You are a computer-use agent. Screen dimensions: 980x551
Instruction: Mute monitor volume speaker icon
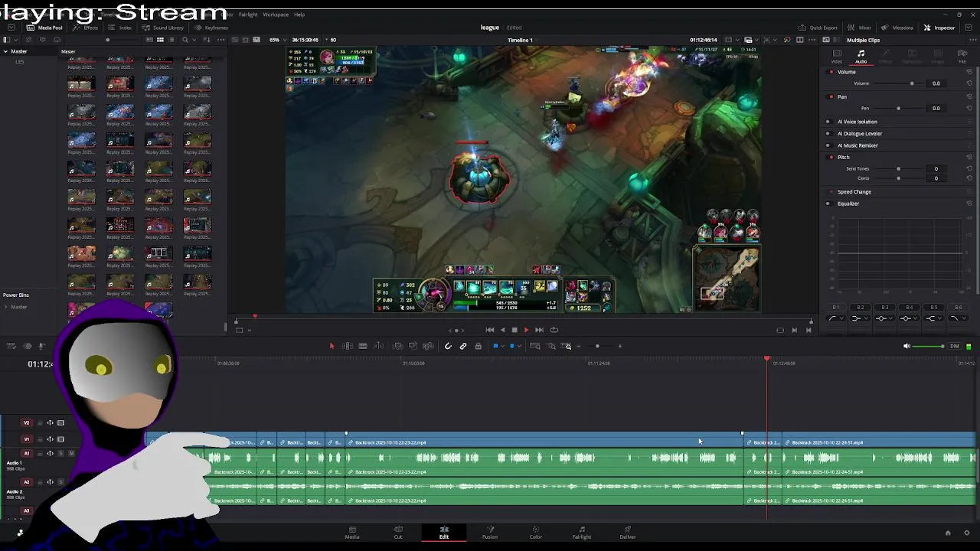pos(907,346)
